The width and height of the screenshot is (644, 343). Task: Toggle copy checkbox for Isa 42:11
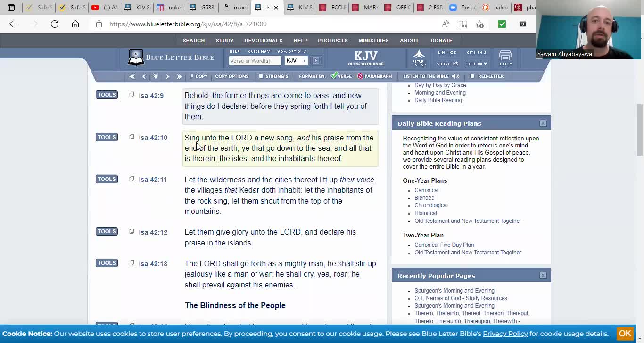click(132, 179)
